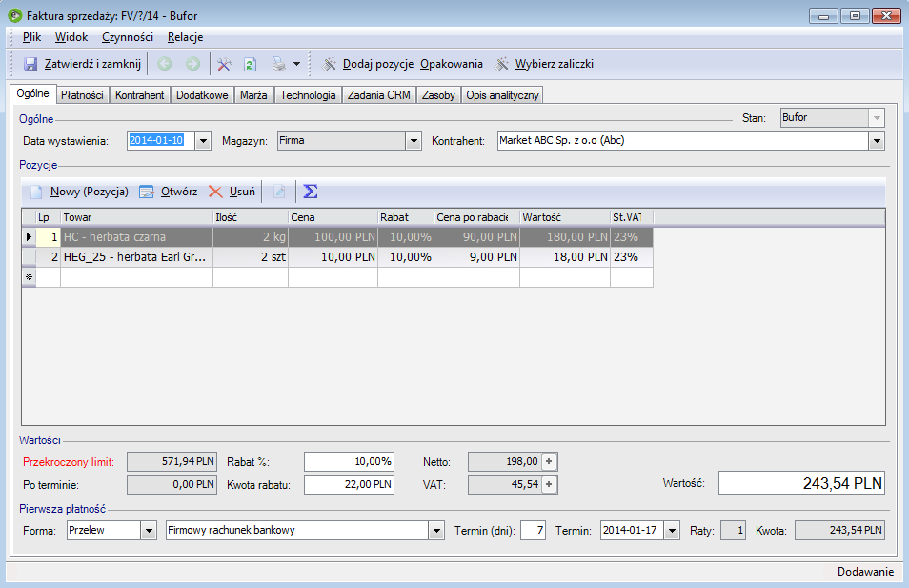Switch to the Kontrahent tab
The image size is (909, 588).
click(140, 95)
